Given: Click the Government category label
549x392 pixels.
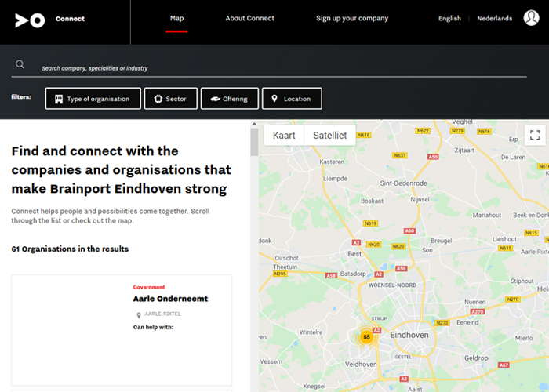Looking at the screenshot, I should point(149,287).
